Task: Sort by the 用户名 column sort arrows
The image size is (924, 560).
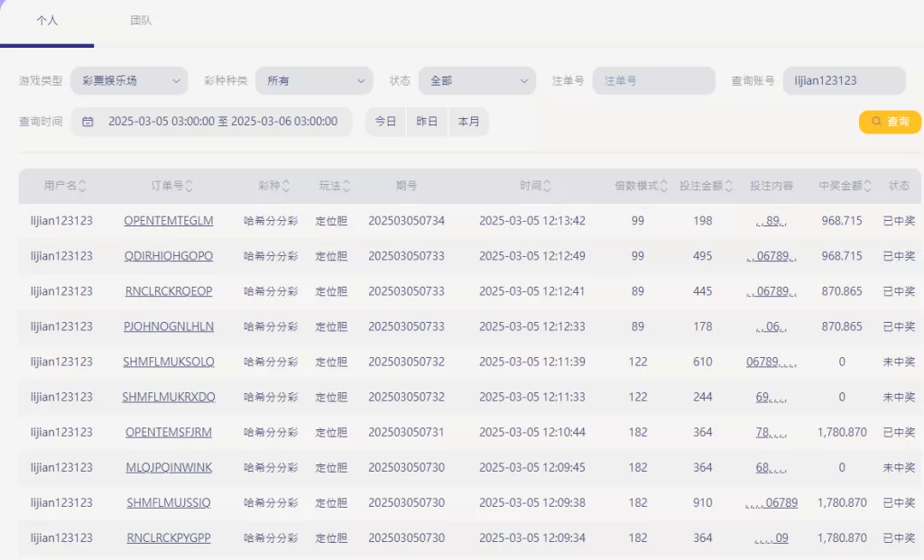Action: 82,186
